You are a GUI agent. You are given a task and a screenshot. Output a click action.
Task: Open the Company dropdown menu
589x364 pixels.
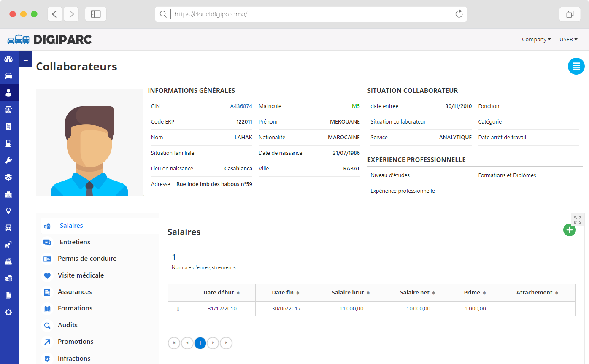[536, 40]
